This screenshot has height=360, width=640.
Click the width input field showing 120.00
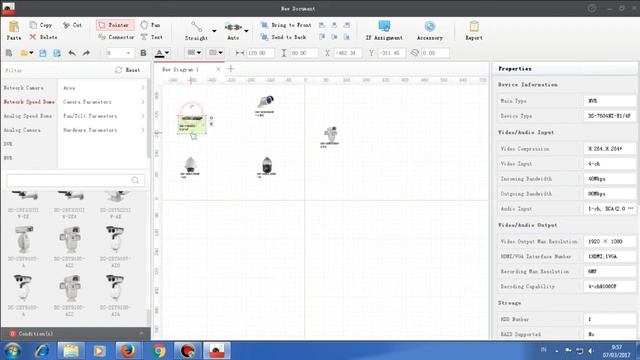click(x=260, y=53)
